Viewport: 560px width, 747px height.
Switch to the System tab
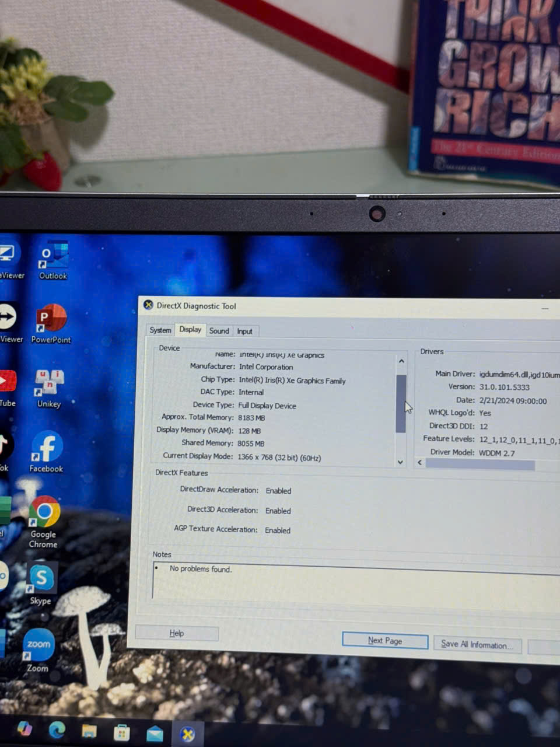click(160, 330)
